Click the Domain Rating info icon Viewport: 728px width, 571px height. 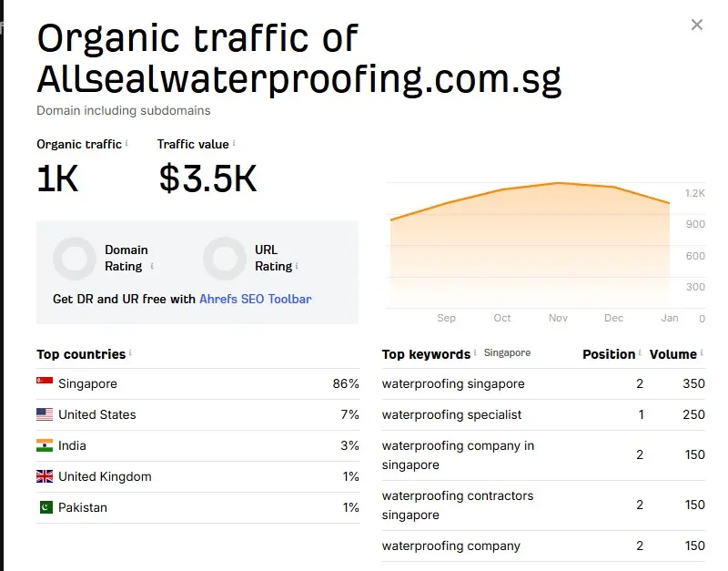click(x=152, y=267)
